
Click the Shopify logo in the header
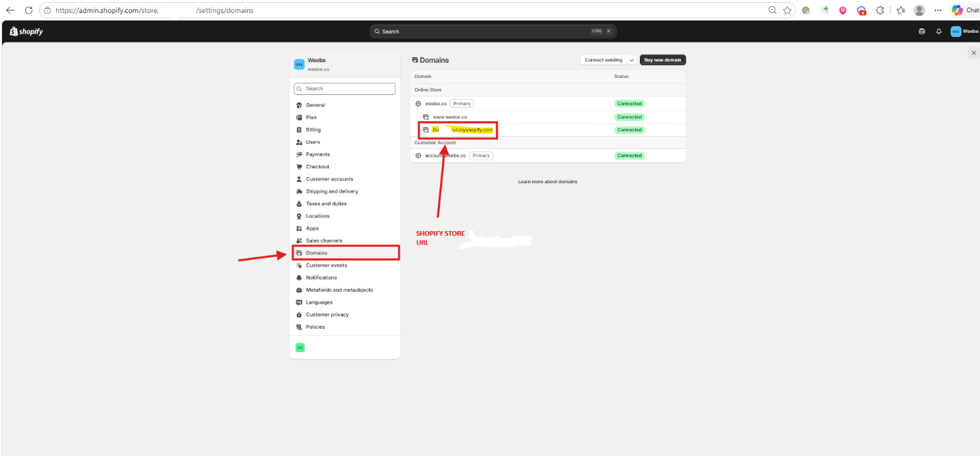[x=26, y=31]
